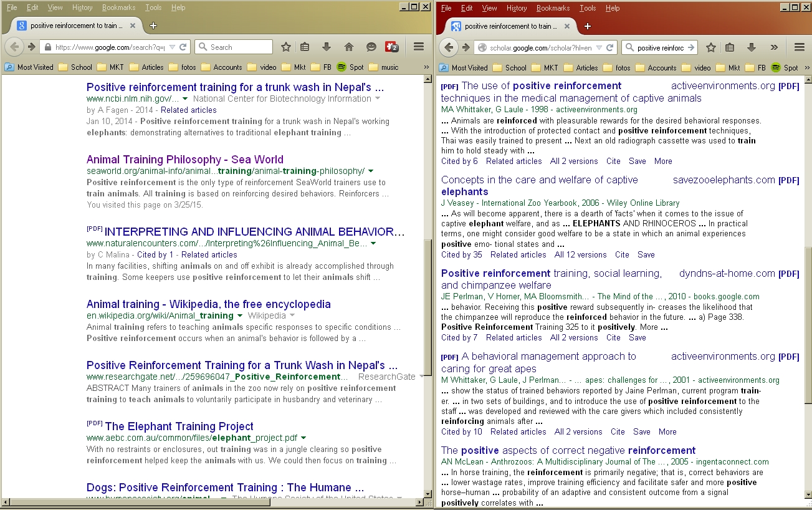Bookmark page with star in right browser

click(x=711, y=47)
